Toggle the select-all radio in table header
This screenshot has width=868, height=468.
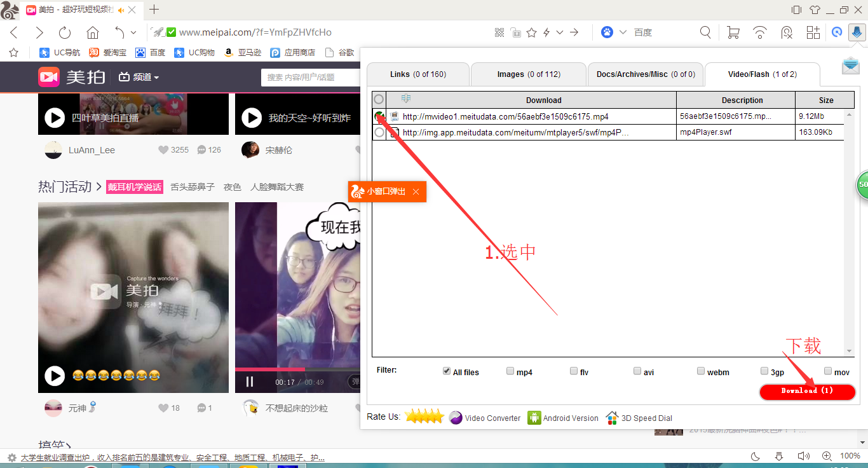point(379,99)
